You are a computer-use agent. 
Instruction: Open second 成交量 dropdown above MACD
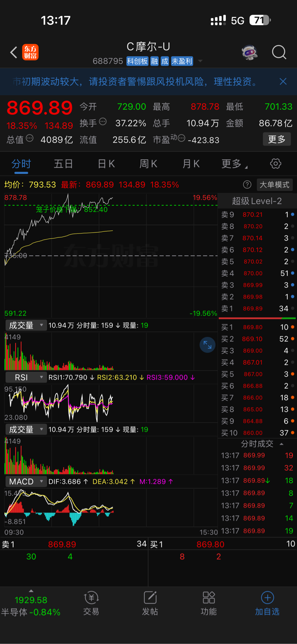coord(26,429)
